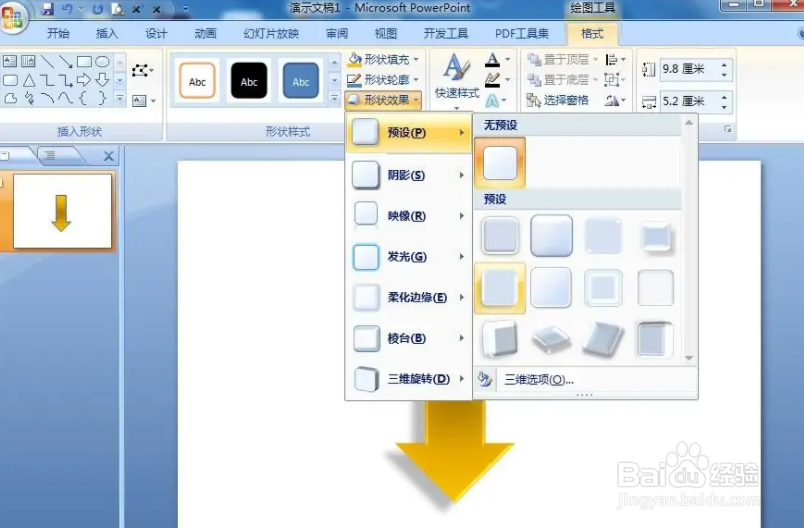The height and width of the screenshot is (528, 804).
Task: Apply the black Abc shape style
Action: [249, 81]
